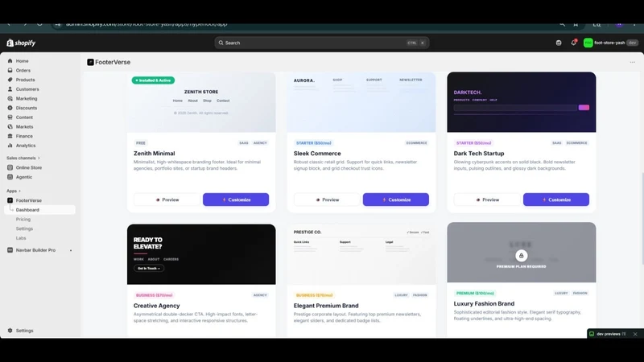
Task: Open Customers section
Action: [x=27, y=89]
